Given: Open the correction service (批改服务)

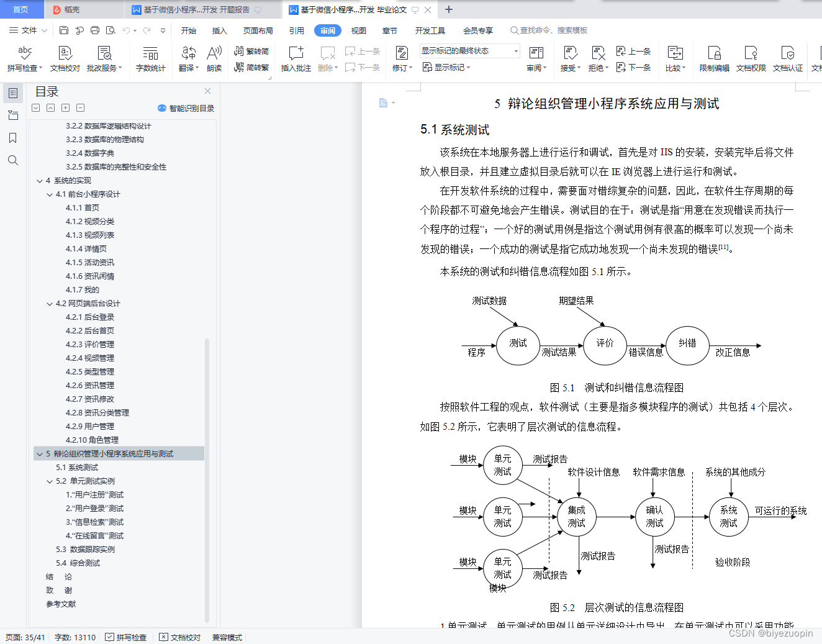Looking at the screenshot, I should [104, 58].
